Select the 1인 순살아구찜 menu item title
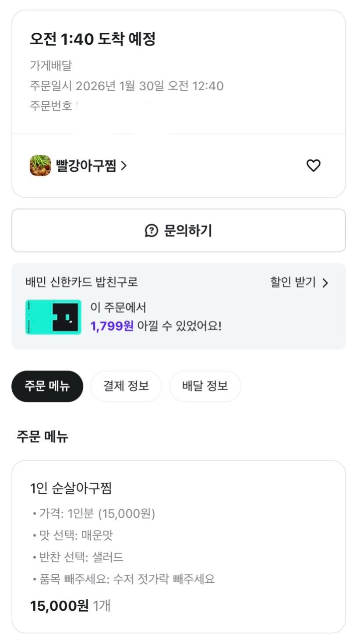 coord(71,488)
